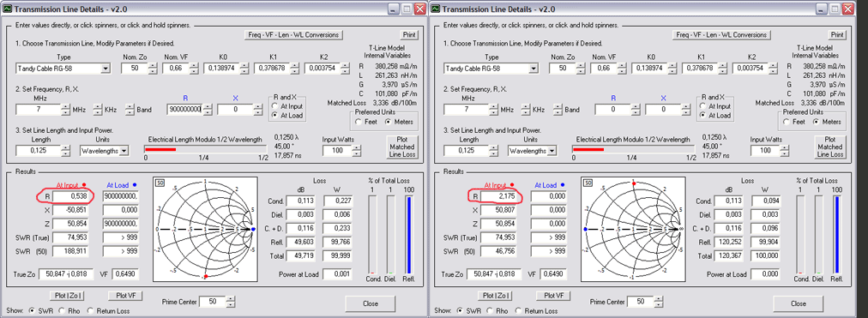Click Nom. VF field in right window
Screen dimensions: 868x318
[x=603, y=69]
